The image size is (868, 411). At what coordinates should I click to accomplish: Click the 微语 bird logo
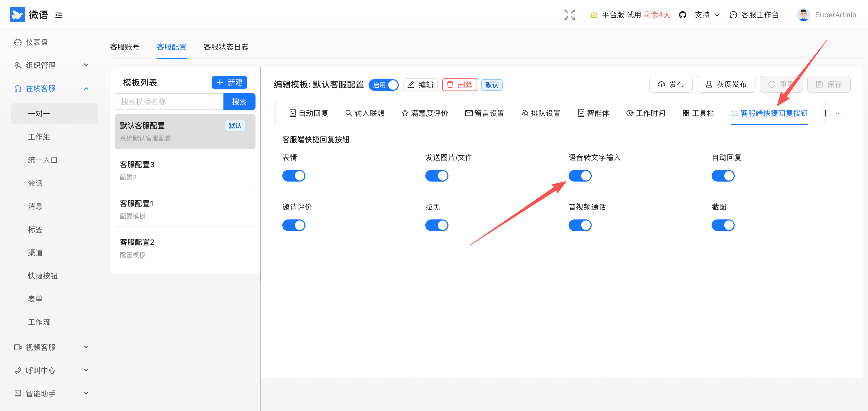click(17, 15)
